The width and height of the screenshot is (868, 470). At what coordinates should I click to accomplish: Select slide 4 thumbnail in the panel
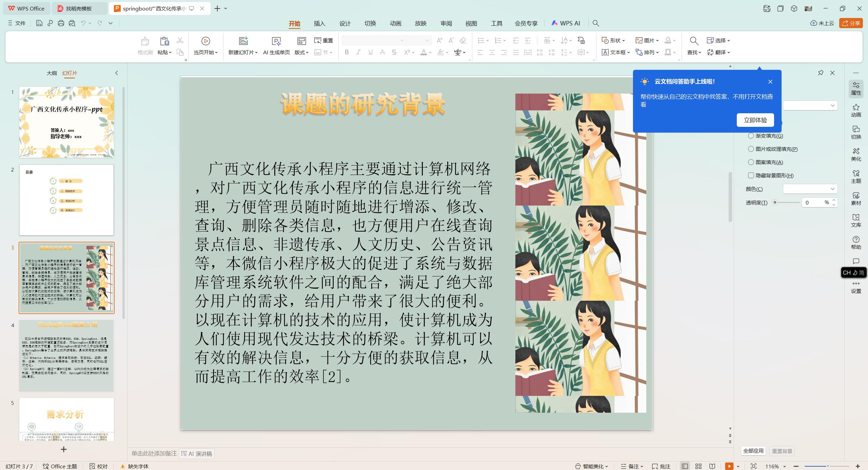tap(66, 355)
